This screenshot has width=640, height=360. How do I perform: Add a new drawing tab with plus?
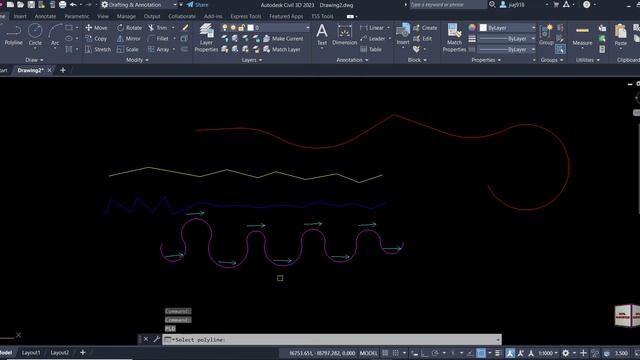pyautogui.click(x=63, y=70)
